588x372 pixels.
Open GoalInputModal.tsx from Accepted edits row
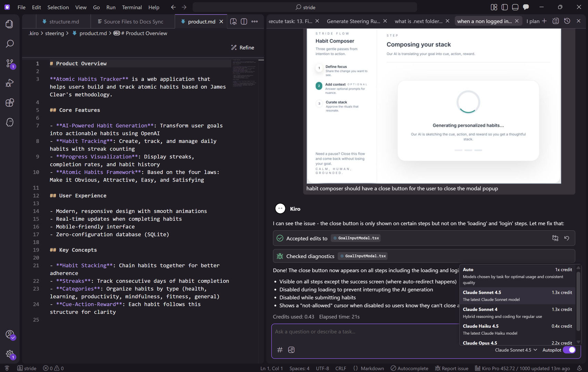356,238
